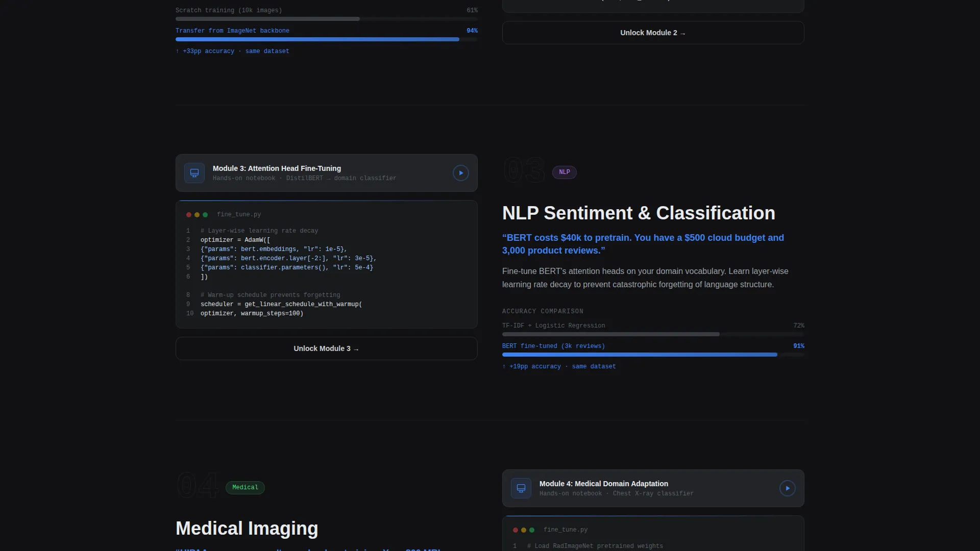The height and width of the screenshot is (551, 980).
Task: Click the Unlock Module 3 button
Action: 326,348
